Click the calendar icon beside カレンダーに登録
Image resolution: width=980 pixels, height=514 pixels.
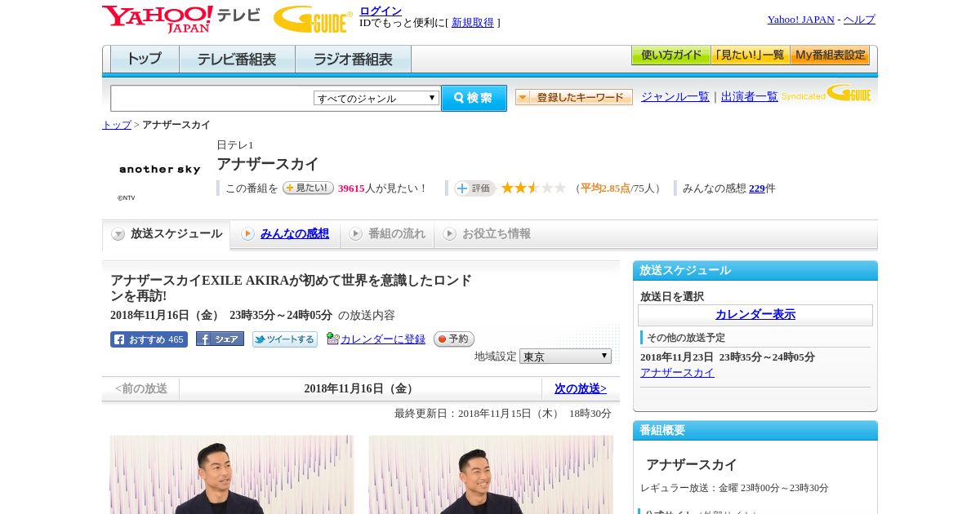pos(332,339)
